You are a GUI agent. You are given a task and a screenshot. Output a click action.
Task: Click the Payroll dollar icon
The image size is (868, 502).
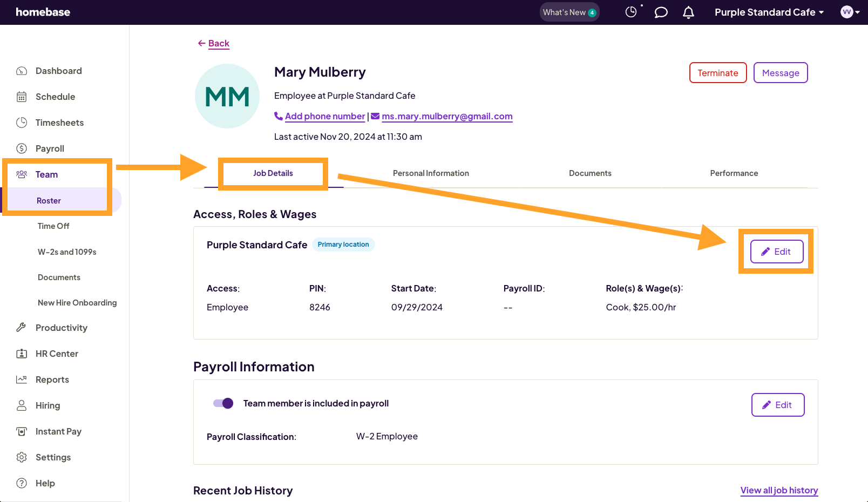22,148
